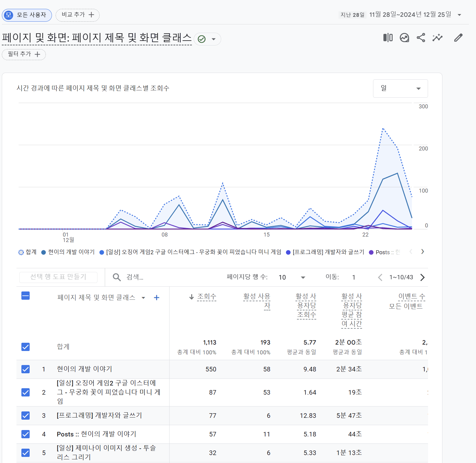
Task: Show previous chart legend items arrow
Action: coord(411,251)
